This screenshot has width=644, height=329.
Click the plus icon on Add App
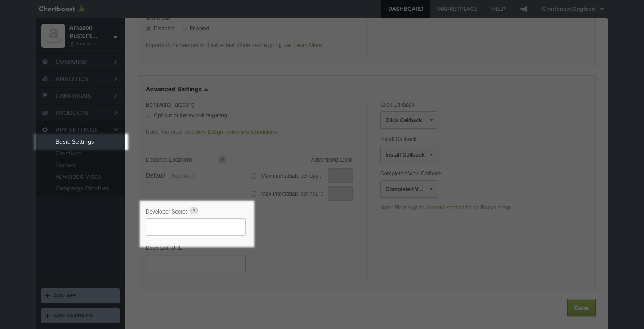click(x=47, y=295)
